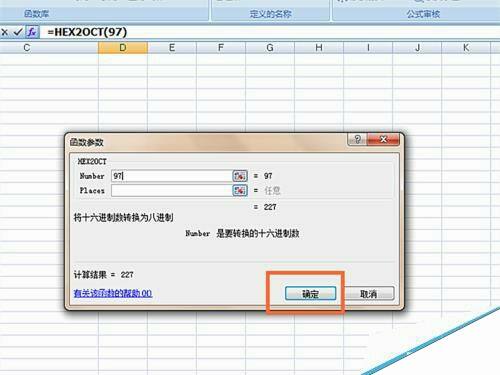The height and width of the screenshot is (375, 500).
Task: Select column E header
Action: click(172, 48)
